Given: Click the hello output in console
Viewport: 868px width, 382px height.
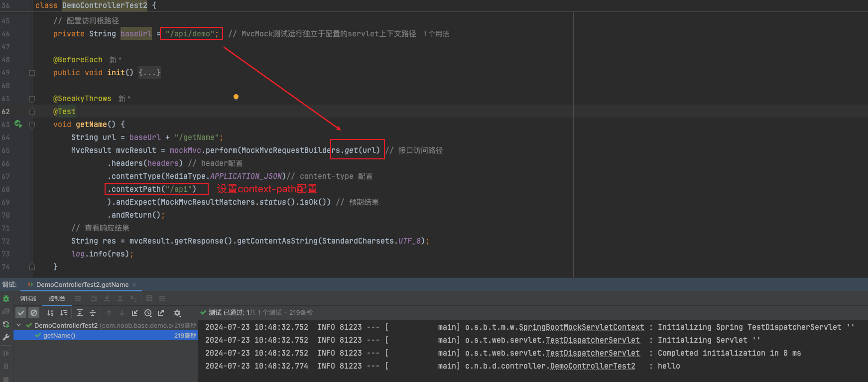Looking at the screenshot, I should tap(669, 366).
